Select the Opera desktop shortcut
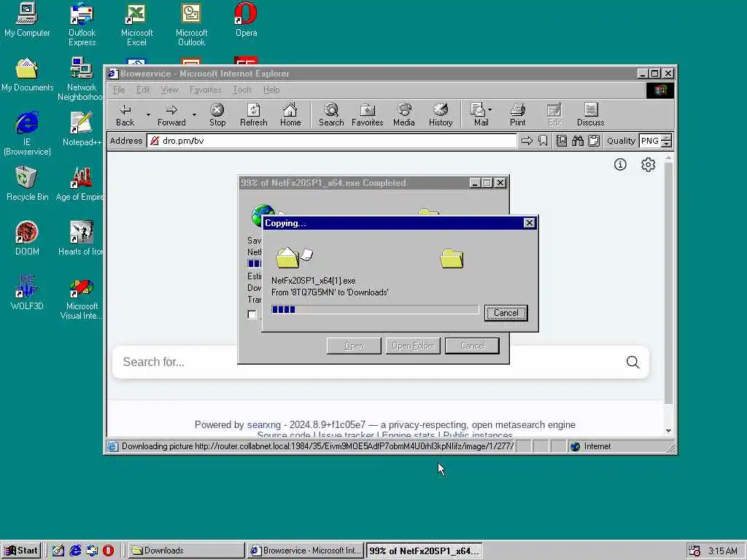The width and height of the screenshot is (747, 560). 246,20
